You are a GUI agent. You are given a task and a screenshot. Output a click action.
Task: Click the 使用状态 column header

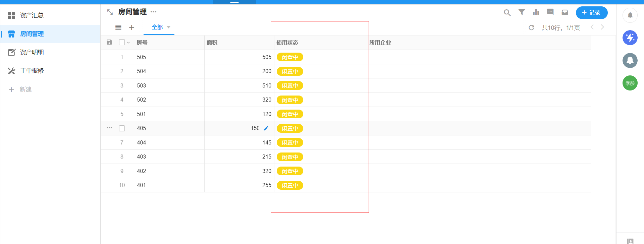(x=287, y=43)
